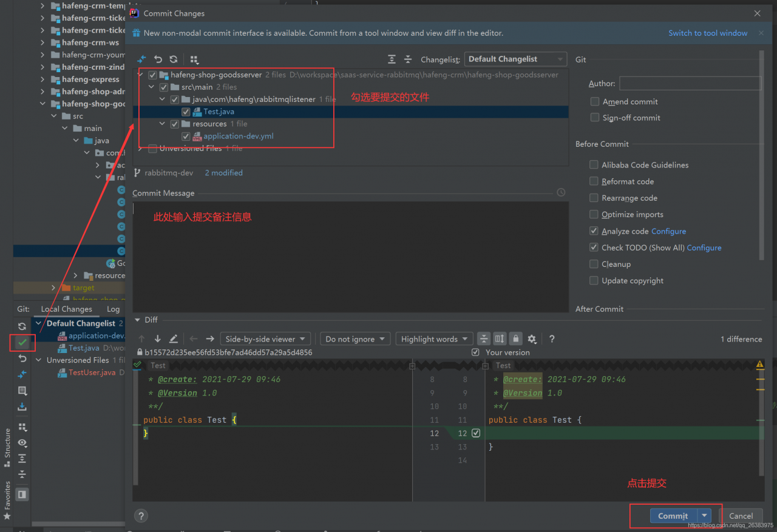Switch to Local Changes tab in Git panel
Screen dimensions: 777x532
pyautogui.click(x=66, y=309)
